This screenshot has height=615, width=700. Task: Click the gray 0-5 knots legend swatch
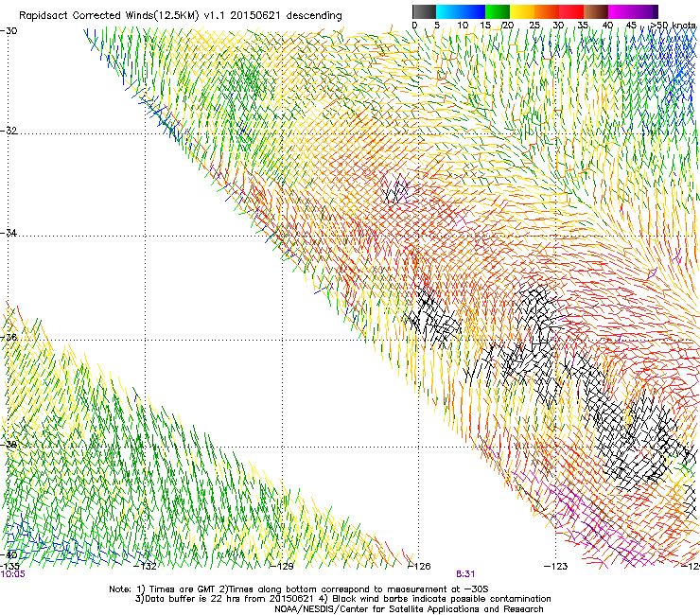tap(424, 11)
